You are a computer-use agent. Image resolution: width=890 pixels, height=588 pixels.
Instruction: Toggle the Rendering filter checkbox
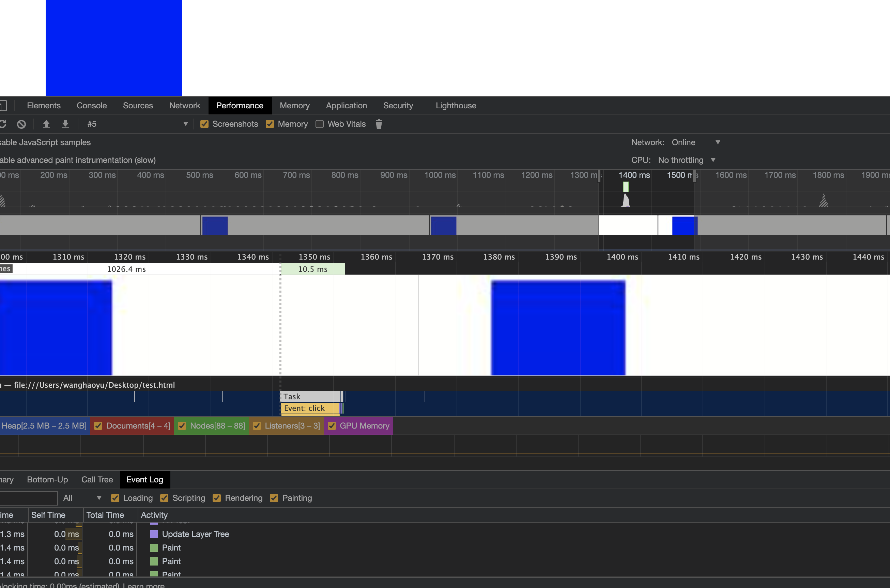coord(217,498)
